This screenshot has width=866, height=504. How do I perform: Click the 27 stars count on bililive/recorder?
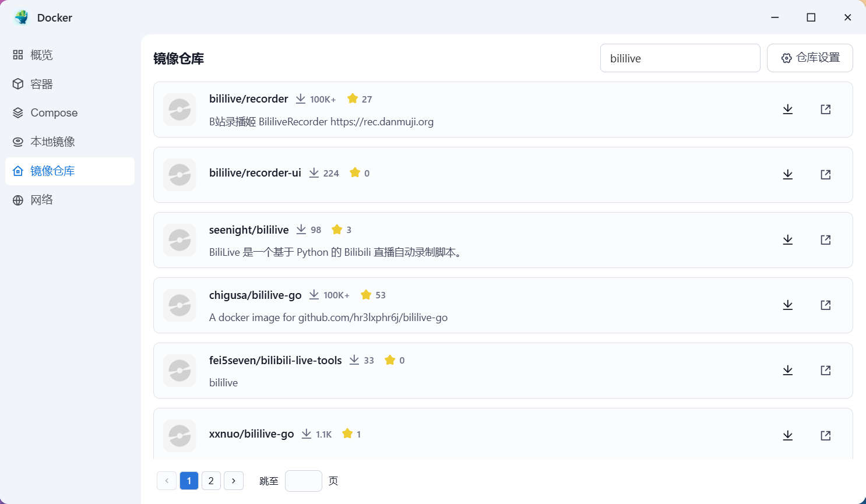(x=367, y=100)
